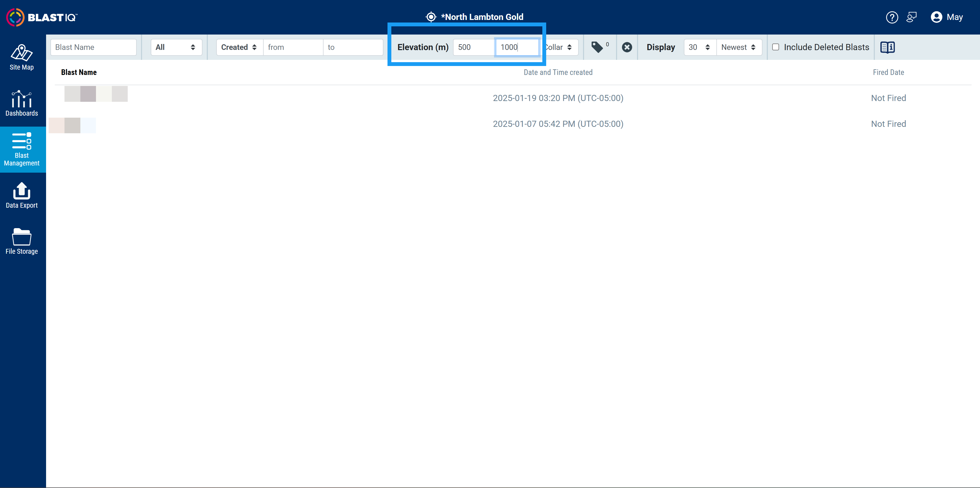Open the help question mark icon
Screen dimensions: 980x488
coord(892,17)
